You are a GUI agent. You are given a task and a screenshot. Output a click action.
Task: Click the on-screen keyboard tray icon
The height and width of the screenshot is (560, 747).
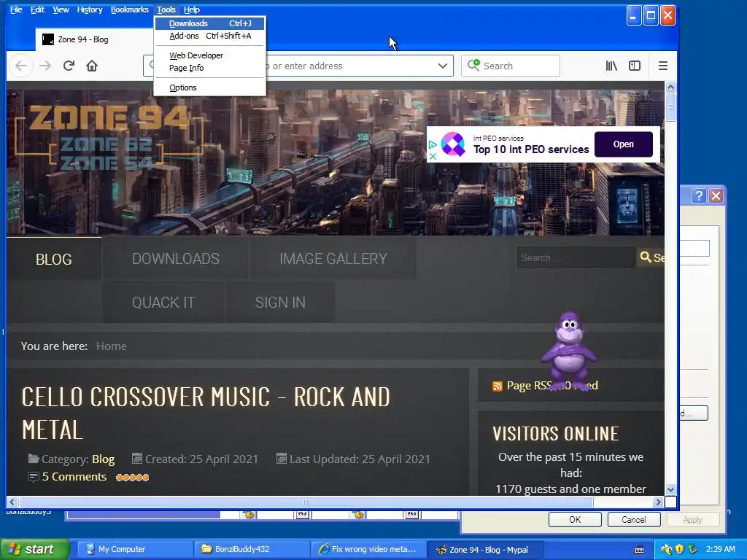(x=639, y=550)
